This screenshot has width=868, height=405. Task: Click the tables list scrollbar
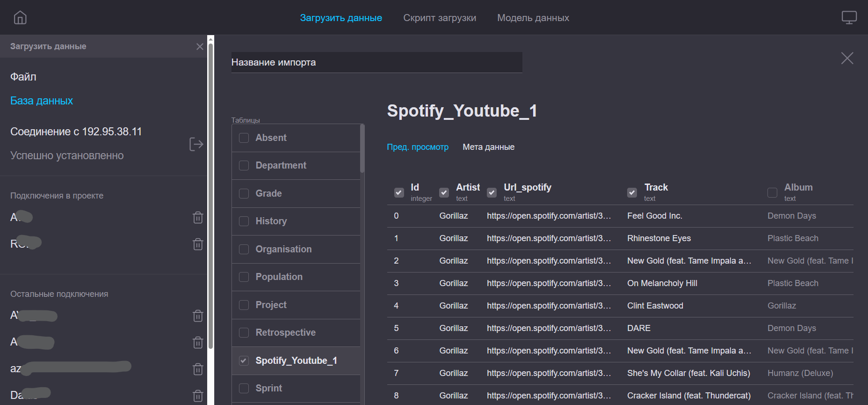tap(362, 148)
